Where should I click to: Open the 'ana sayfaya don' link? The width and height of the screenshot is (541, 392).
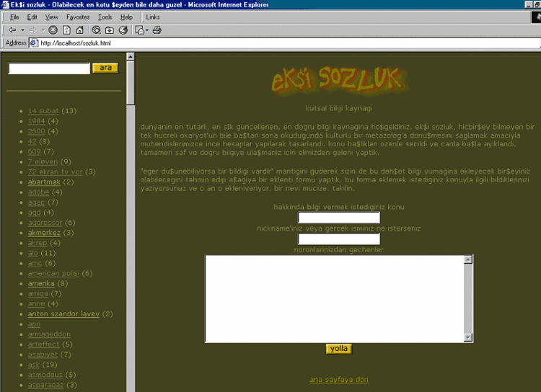click(338, 380)
